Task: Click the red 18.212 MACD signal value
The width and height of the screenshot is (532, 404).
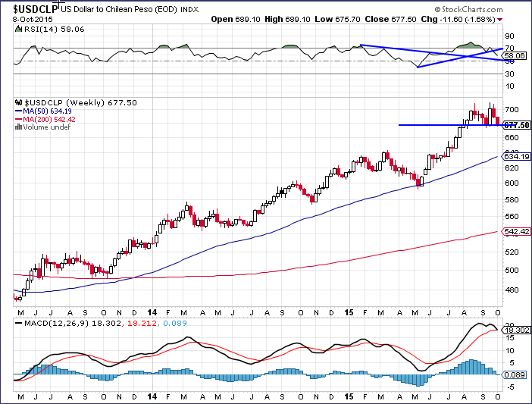Action: (142, 323)
